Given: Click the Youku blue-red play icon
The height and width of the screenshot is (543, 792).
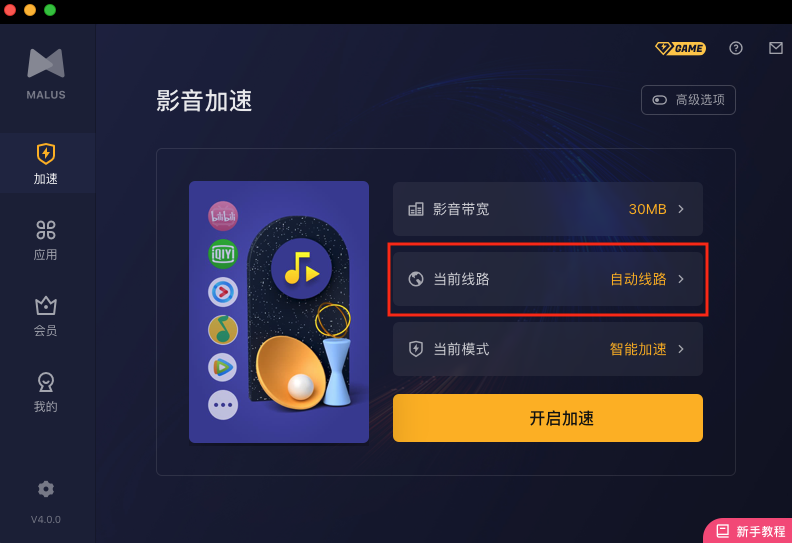Looking at the screenshot, I should click(x=223, y=292).
